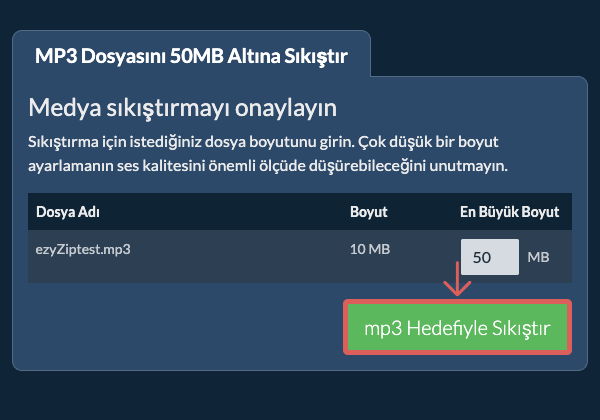Click the green mp3 Hedefiyle Sıkıştır button

tap(458, 327)
